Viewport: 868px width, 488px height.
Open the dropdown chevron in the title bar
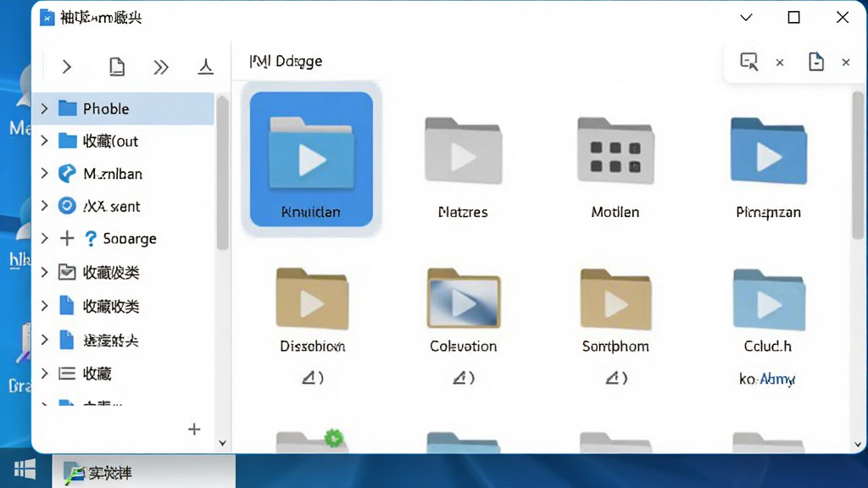pyautogui.click(x=746, y=17)
